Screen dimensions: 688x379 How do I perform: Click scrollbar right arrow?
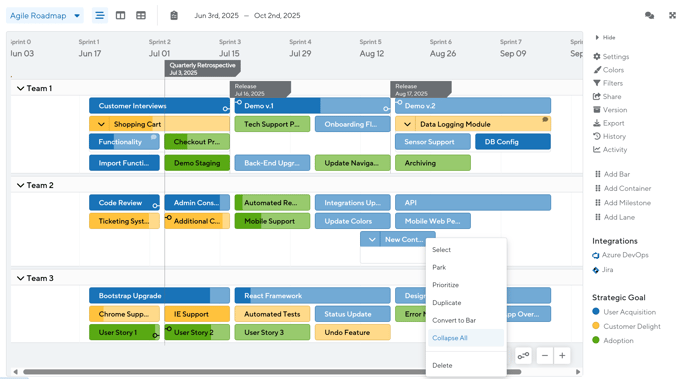pyautogui.click(x=578, y=372)
